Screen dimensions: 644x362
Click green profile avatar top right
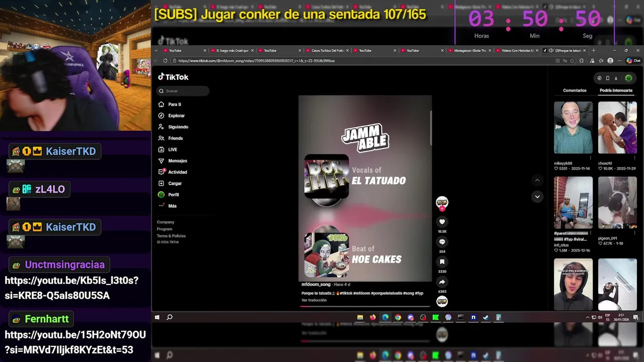coord(628,78)
